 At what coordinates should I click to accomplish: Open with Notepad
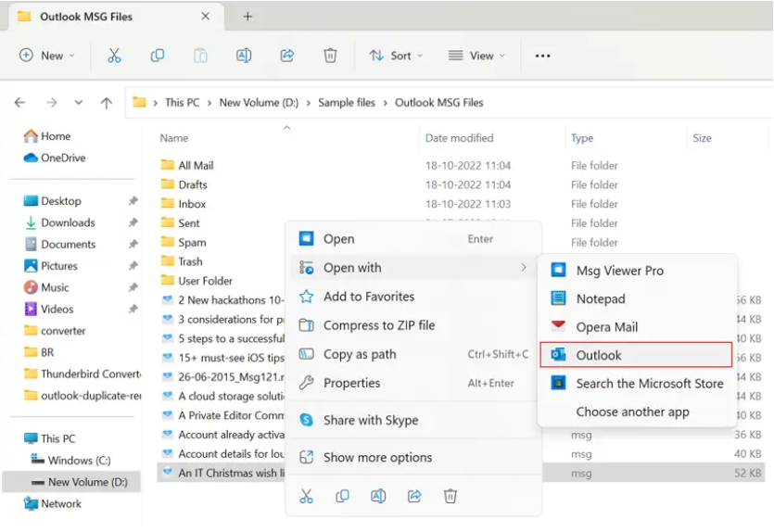(x=636, y=298)
